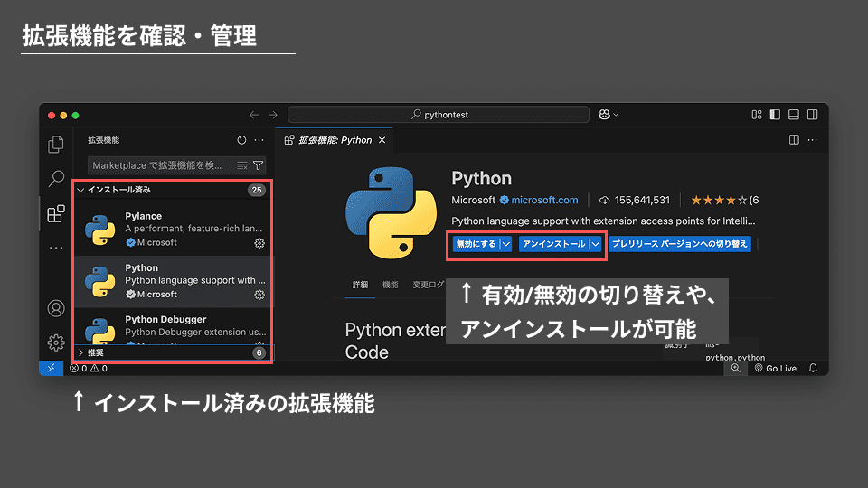868x488 pixels.
Task: Click the Microsoft publisher name in header
Action: point(473,201)
